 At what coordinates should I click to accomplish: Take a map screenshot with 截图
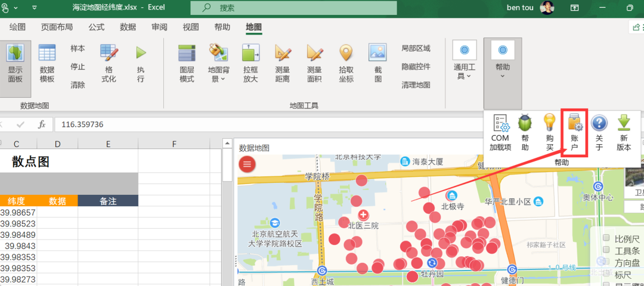(378, 52)
